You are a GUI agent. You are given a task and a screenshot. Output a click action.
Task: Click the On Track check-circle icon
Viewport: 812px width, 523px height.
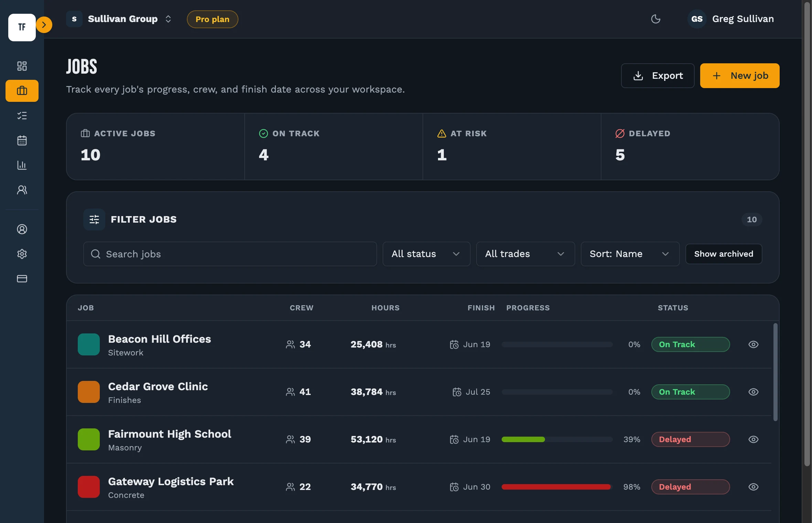pos(264,134)
